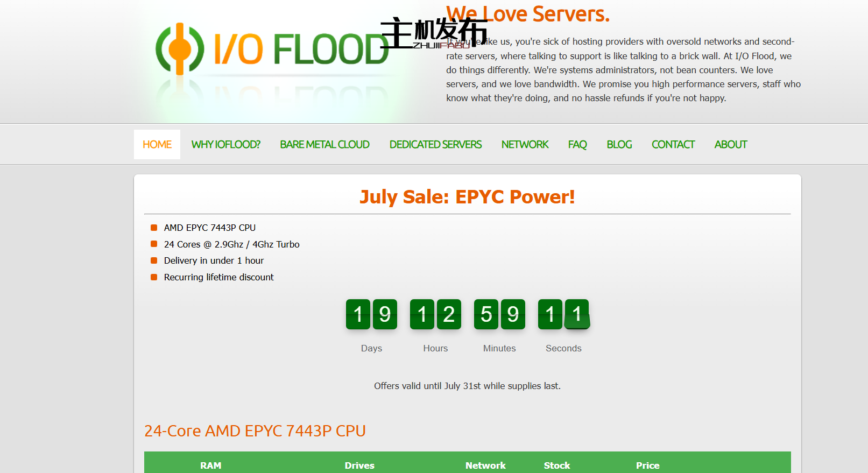868x473 pixels.
Task: Open the HOME menu item
Action: coord(157,145)
